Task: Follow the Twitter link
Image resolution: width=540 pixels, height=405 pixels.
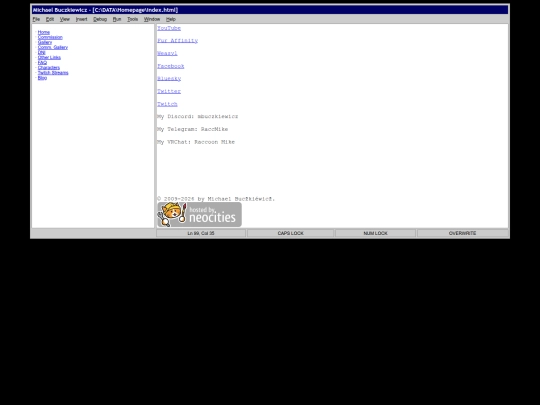Action: click(169, 91)
